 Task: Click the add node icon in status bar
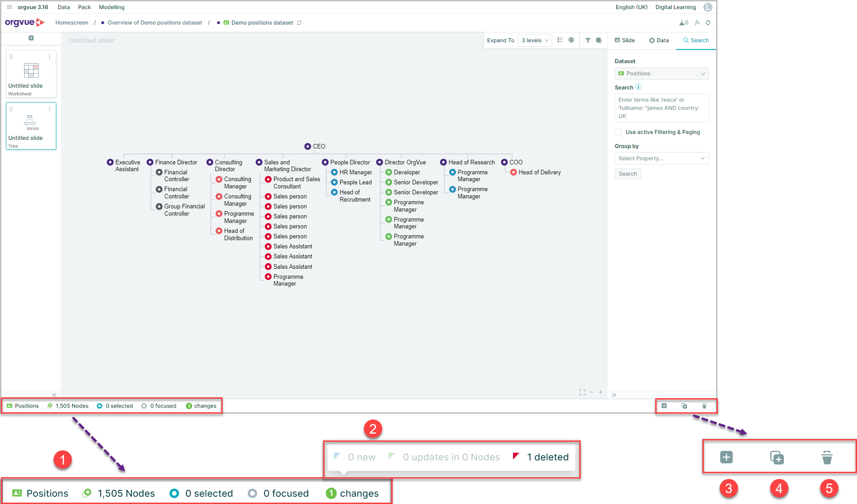click(x=664, y=406)
